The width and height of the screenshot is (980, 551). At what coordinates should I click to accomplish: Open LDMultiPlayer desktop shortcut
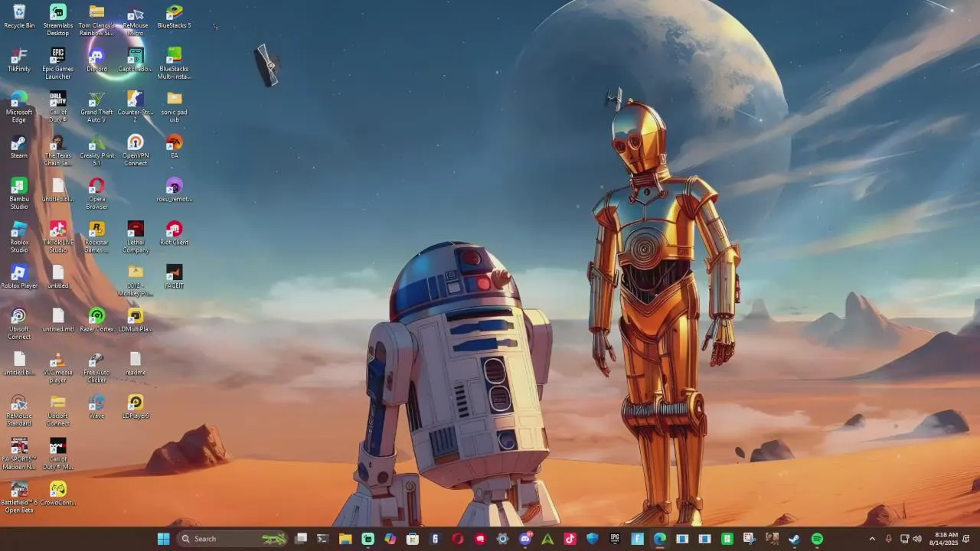pos(136,321)
